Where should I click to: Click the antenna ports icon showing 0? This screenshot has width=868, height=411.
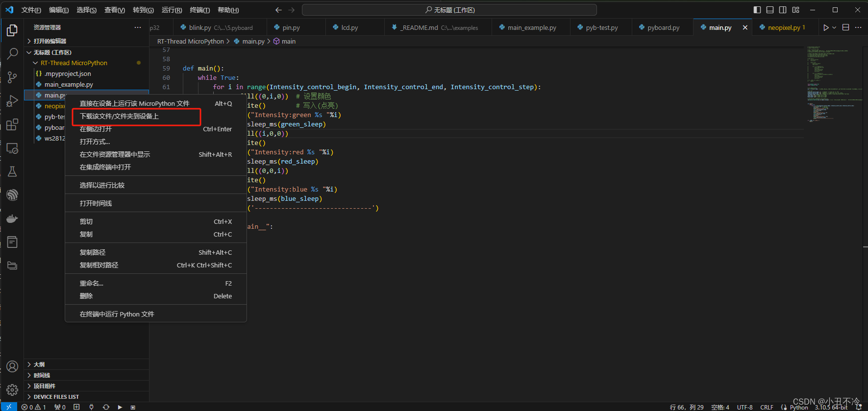point(60,407)
